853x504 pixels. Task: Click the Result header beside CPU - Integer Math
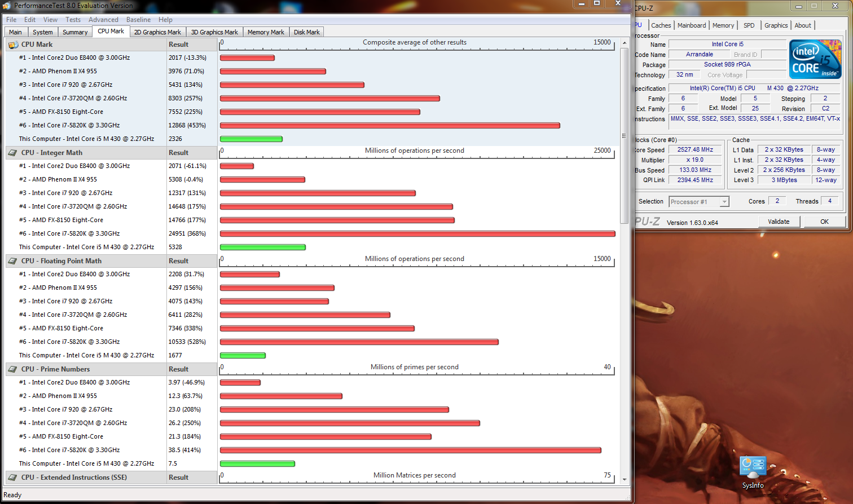191,153
